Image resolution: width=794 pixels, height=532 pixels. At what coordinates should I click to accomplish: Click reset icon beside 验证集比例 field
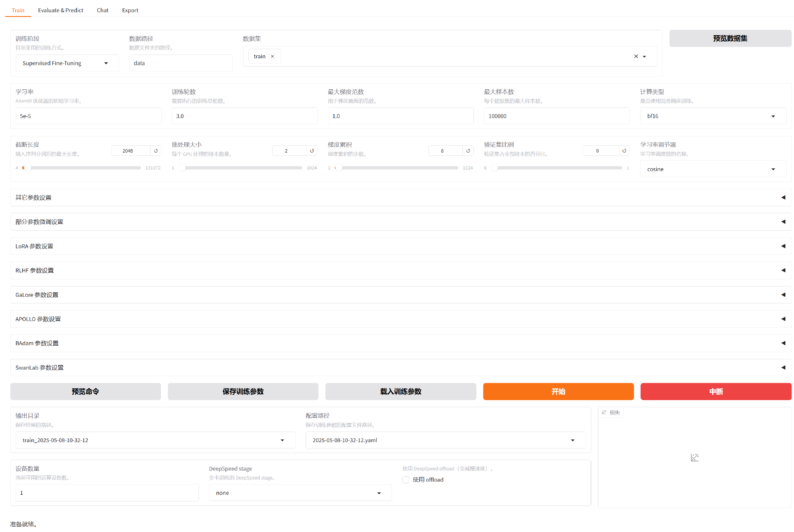coord(624,151)
